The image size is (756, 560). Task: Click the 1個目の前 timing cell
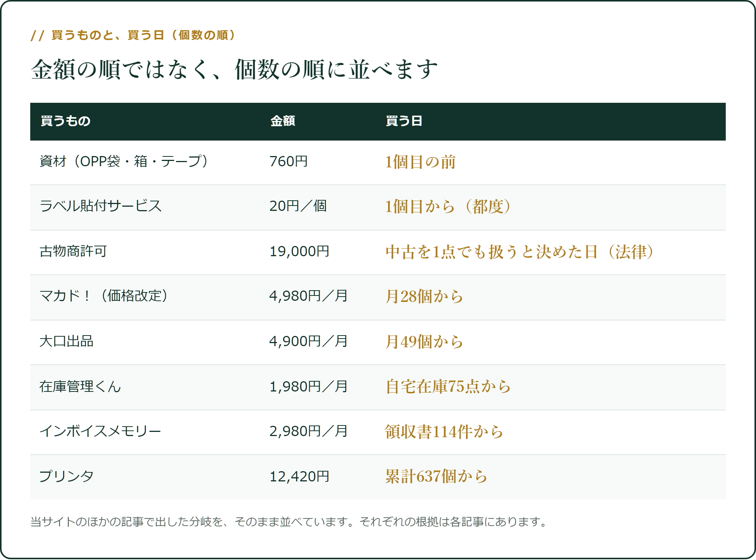420,162
